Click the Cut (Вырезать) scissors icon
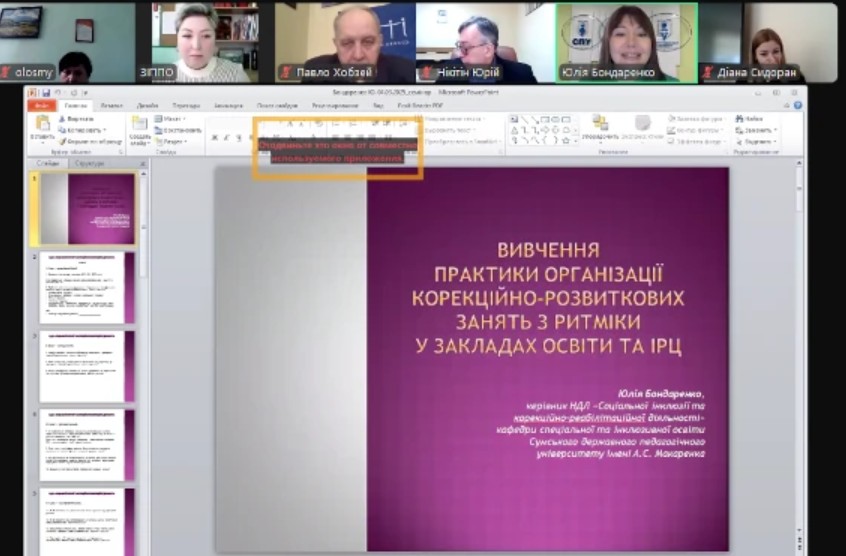Viewport: 846px width, 556px height. coord(62,119)
